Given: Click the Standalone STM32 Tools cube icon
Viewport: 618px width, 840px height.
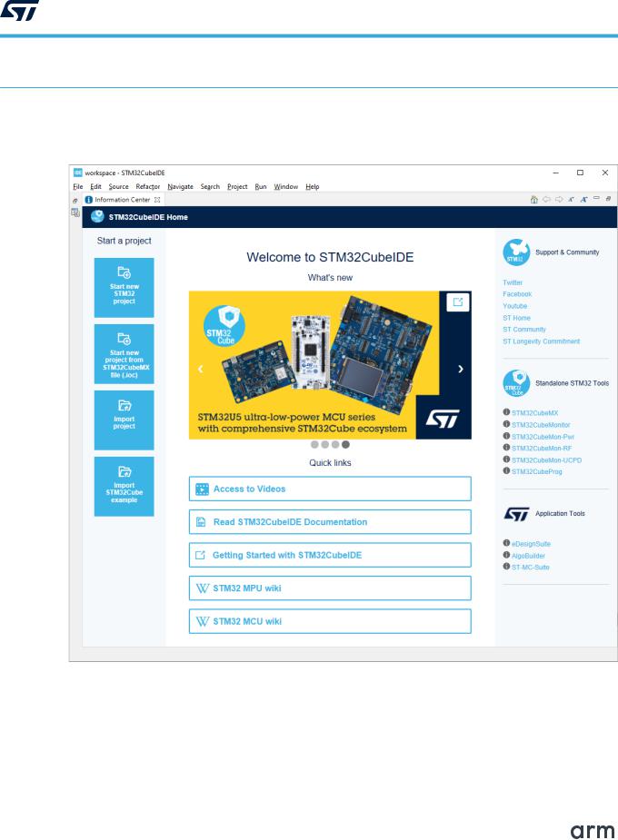Looking at the screenshot, I should pos(516,383).
